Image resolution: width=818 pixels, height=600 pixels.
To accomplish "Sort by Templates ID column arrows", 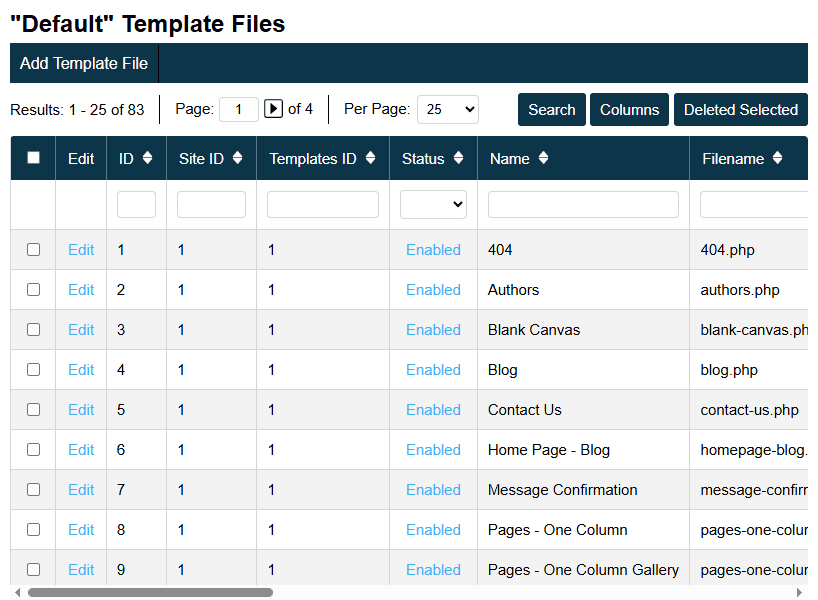I will click(x=370, y=158).
